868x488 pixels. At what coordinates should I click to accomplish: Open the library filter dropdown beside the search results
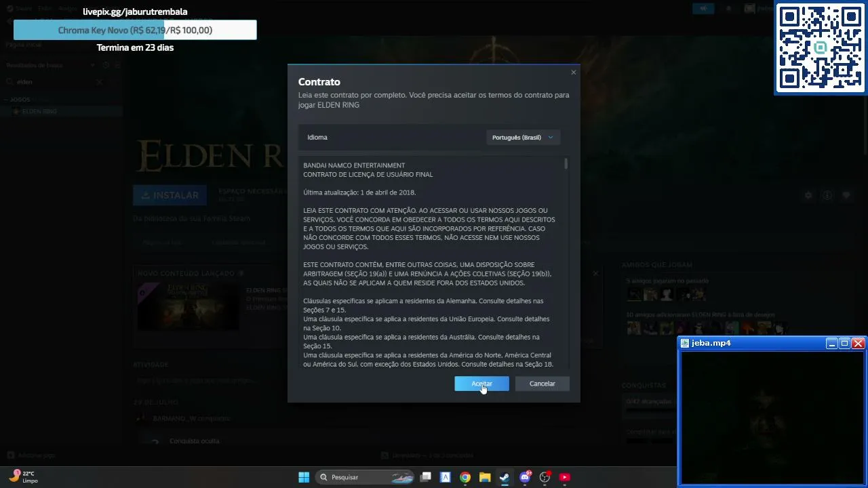pos(93,65)
